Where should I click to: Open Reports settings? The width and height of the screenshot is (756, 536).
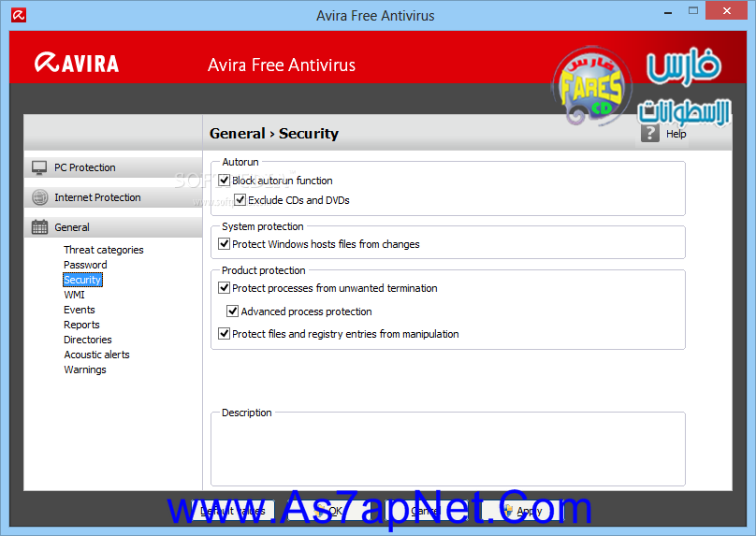[81, 325]
